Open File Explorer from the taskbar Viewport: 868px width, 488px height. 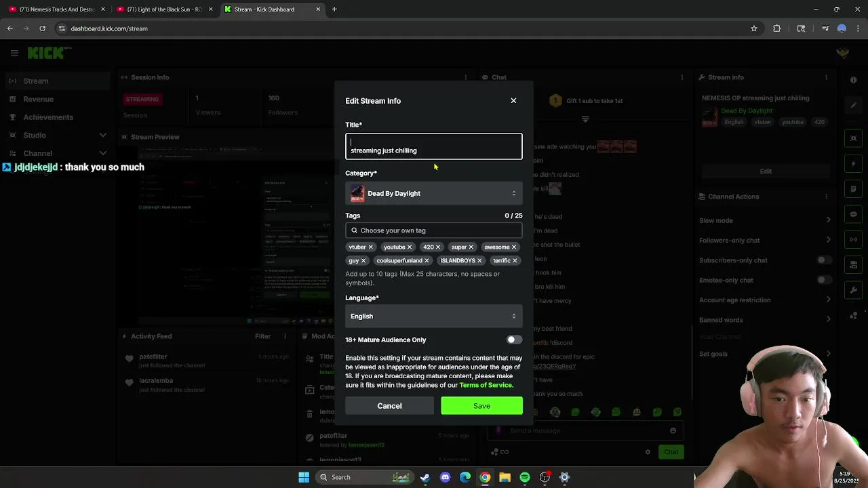(505, 477)
